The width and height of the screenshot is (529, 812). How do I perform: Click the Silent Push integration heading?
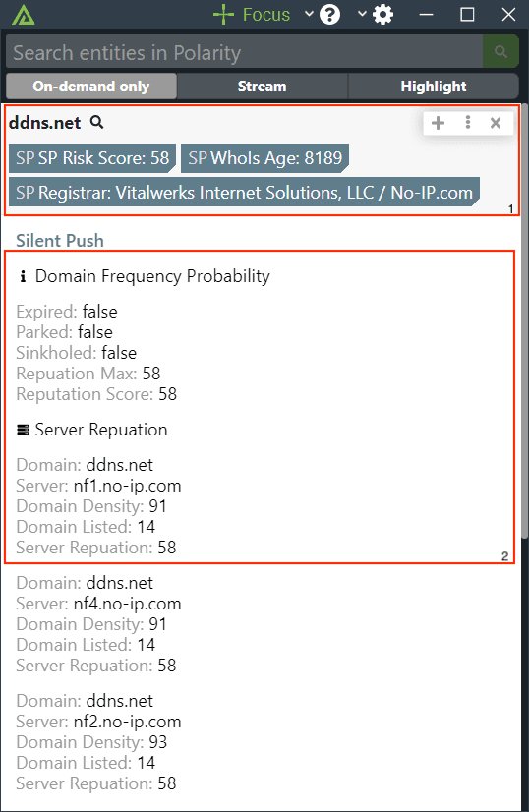(60, 241)
